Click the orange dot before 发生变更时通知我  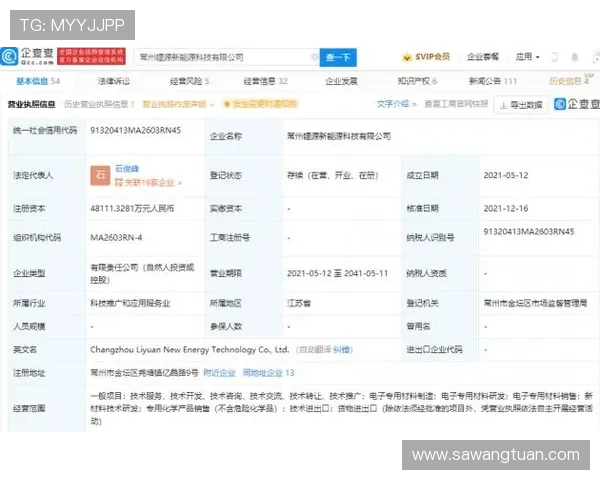227,104
